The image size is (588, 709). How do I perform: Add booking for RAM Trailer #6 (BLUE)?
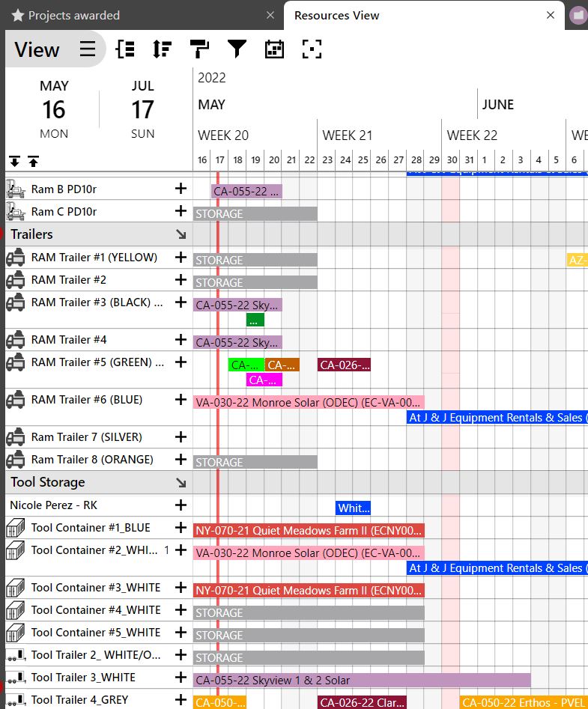coord(181,400)
